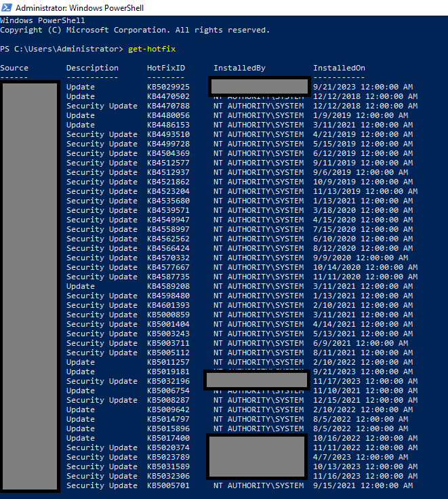Image resolution: width=448 pixels, height=499 pixels.
Task: Select hotfix ID KB5005112
Action: click(168, 353)
